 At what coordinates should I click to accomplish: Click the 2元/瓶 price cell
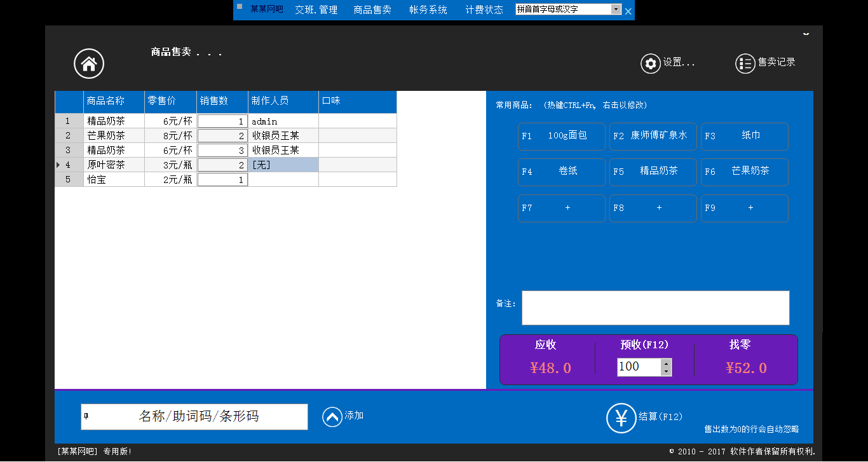click(170, 179)
